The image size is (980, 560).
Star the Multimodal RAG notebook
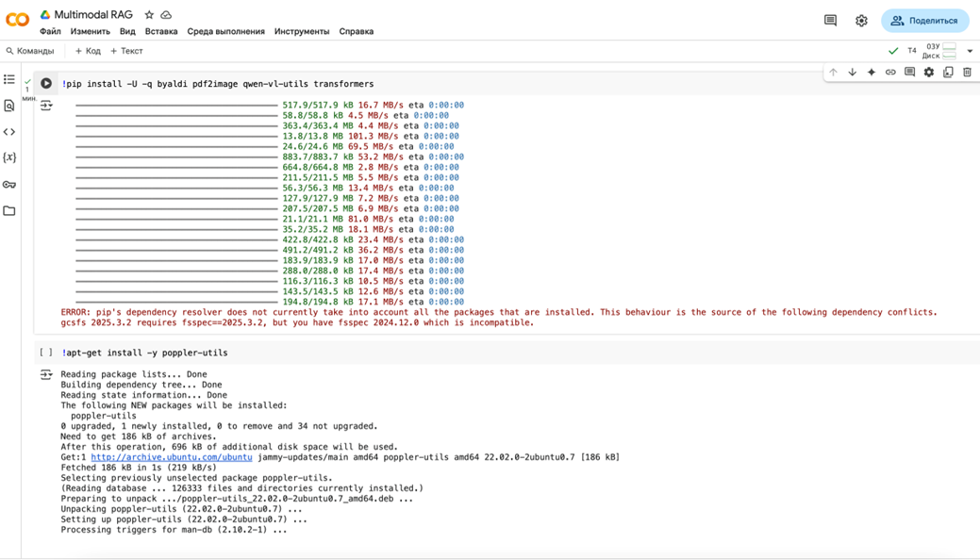[x=149, y=14]
